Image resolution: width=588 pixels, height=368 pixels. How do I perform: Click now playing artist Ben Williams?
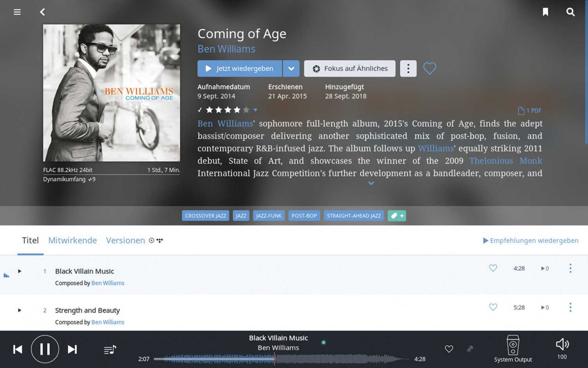[278, 348]
